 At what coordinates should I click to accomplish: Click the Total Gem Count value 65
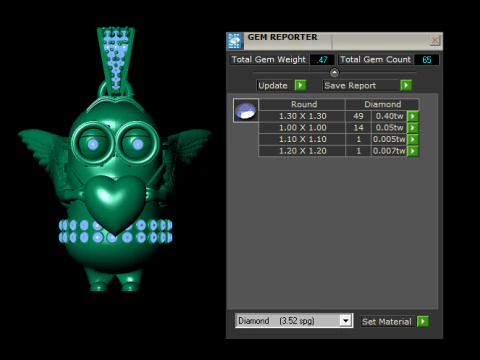pyautogui.click(x=426, y=60)
